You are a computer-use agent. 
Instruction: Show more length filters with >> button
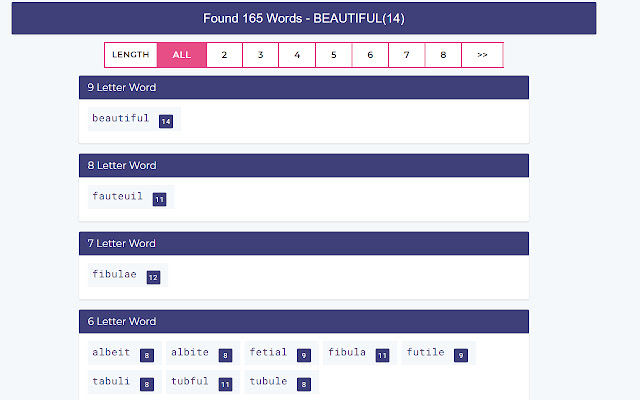click(x=482, y=55)
